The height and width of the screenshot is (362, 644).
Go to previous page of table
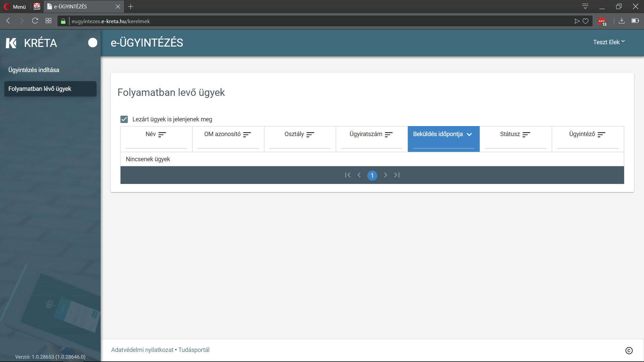click(x=359, y=175)
